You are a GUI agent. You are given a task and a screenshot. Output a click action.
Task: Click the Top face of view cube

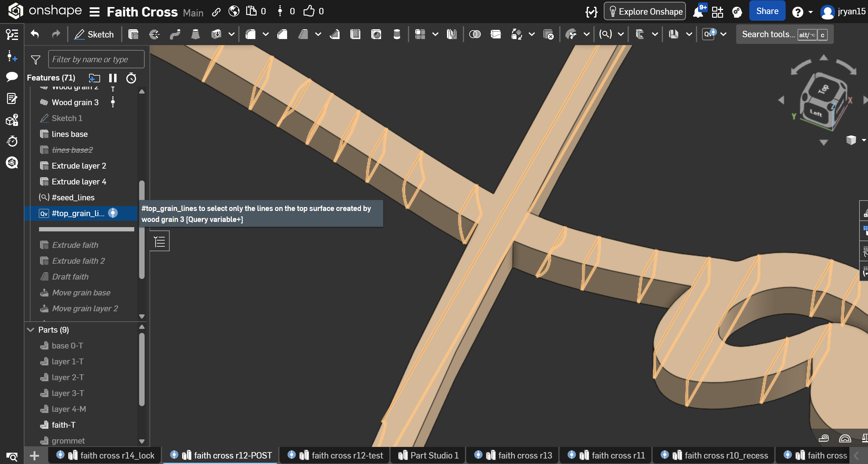823,89
